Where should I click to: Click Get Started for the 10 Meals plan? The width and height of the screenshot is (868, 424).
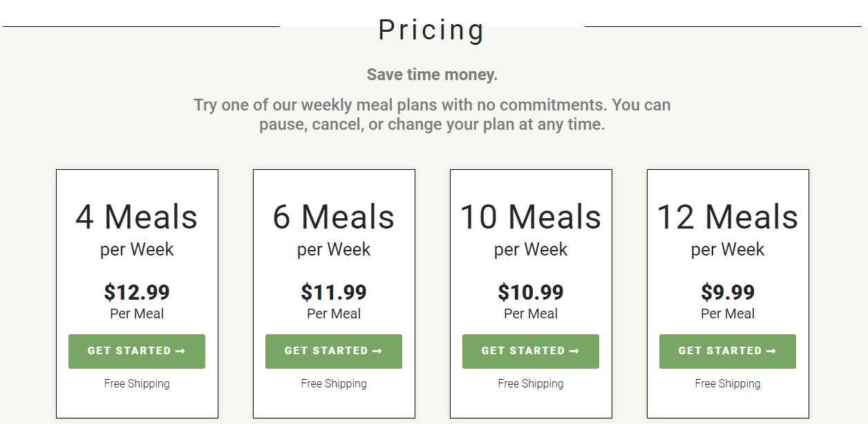pyautogui.click(x=530, y=351)
